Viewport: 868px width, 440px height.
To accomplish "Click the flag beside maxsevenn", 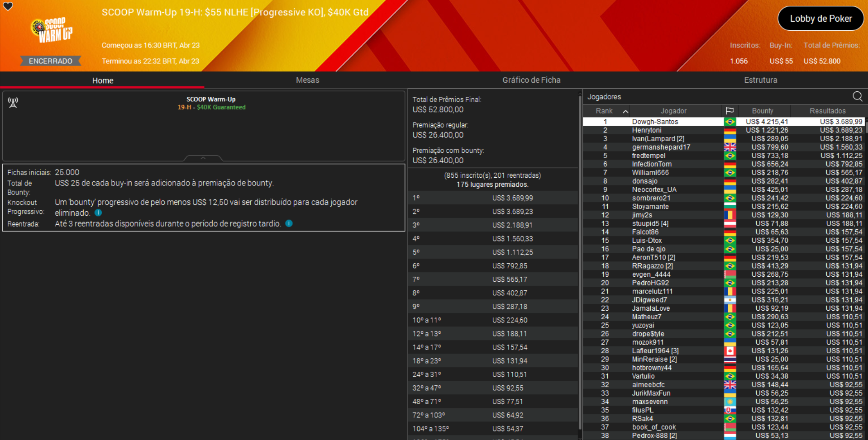I will (730, 402).
